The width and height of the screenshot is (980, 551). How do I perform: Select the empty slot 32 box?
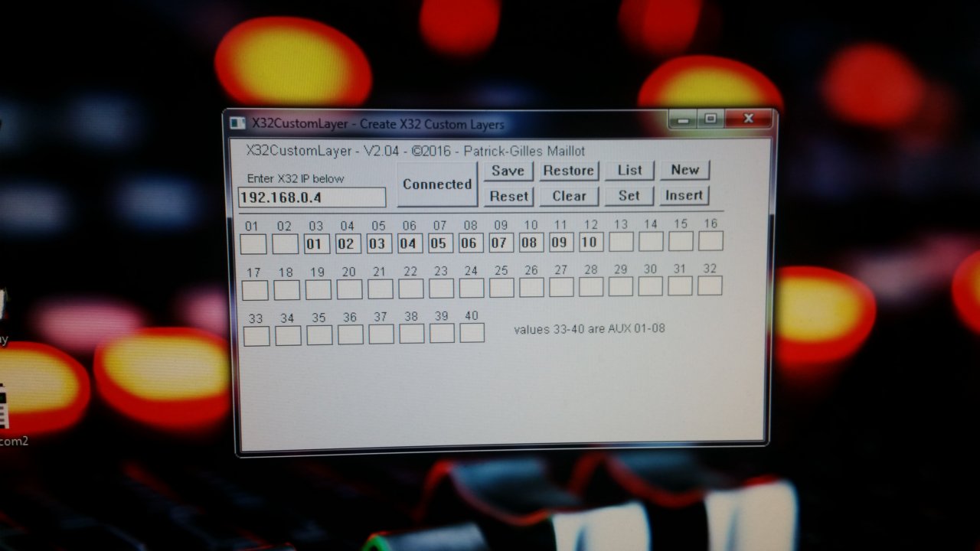click(x=710, y=285)
